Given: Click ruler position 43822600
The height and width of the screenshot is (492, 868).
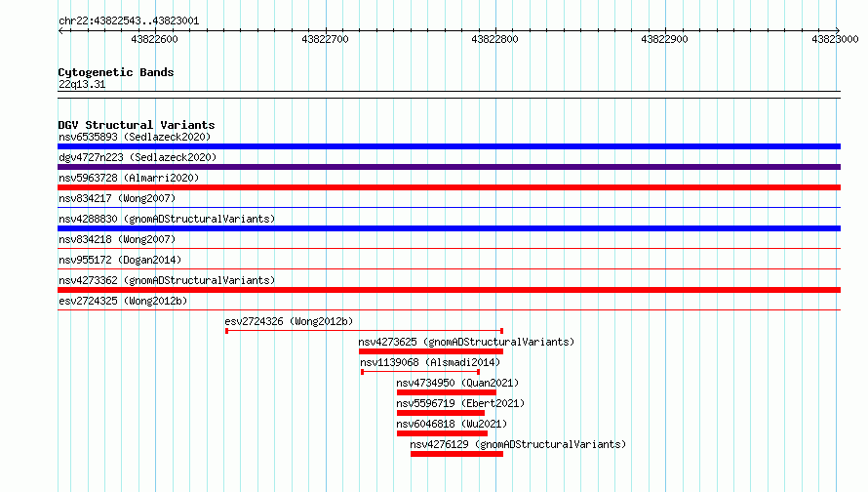Looking at the screenshot, I should point(154,39).
